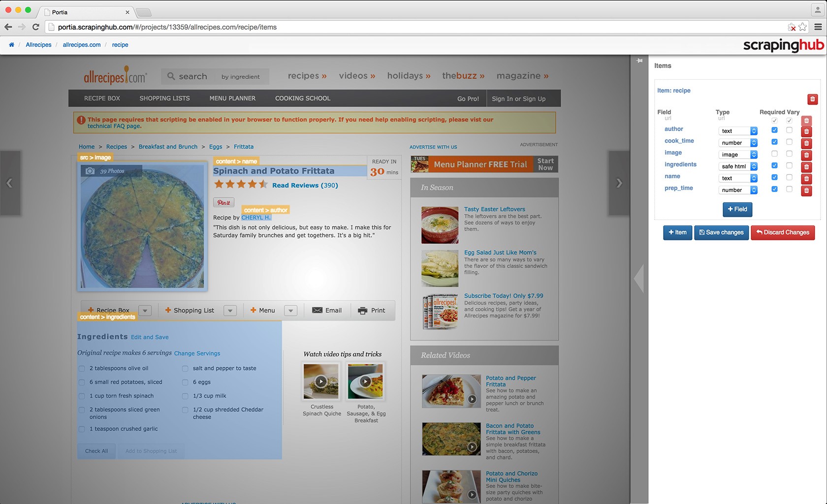Image resolution: width=827 pixels, height=504 pixels.
Task: Delete the prep_time field trash icon
Action: (x=806, y=190)
